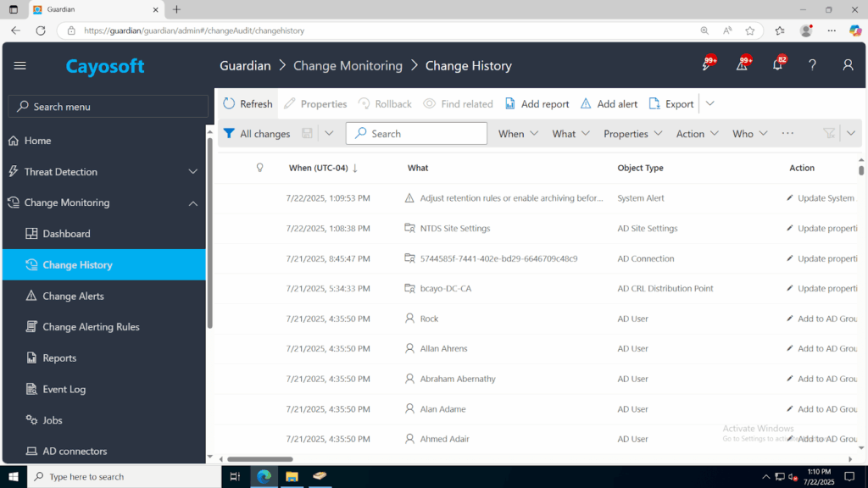Focus the Search menu field in sidebar
The height and width of the screenshot is (488, 868).
pos(108,106)
